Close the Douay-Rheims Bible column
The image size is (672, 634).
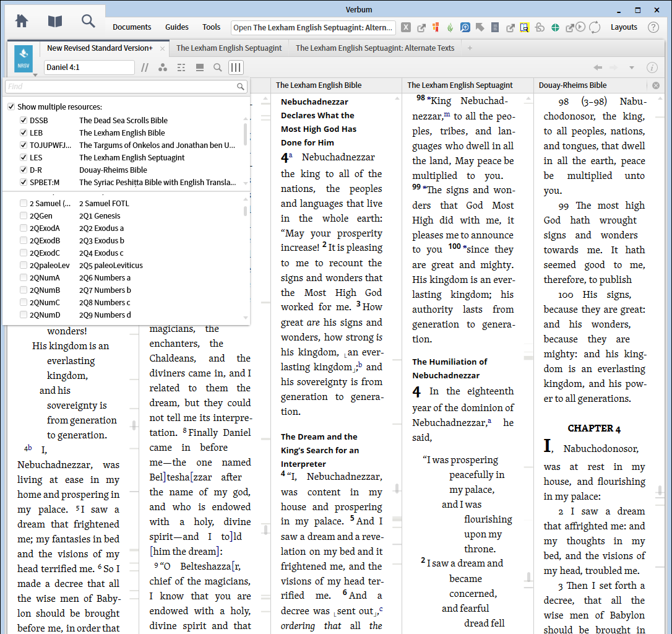[x=656, y=85]
